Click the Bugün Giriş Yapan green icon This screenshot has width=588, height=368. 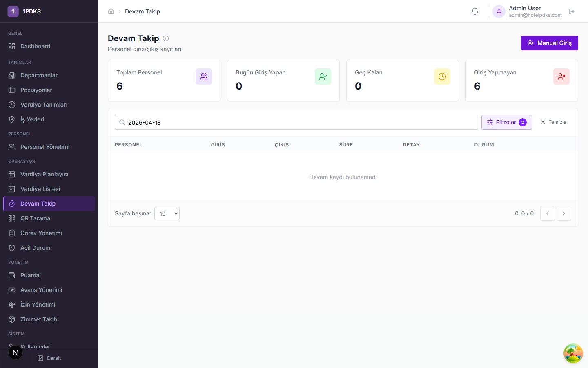323,76
